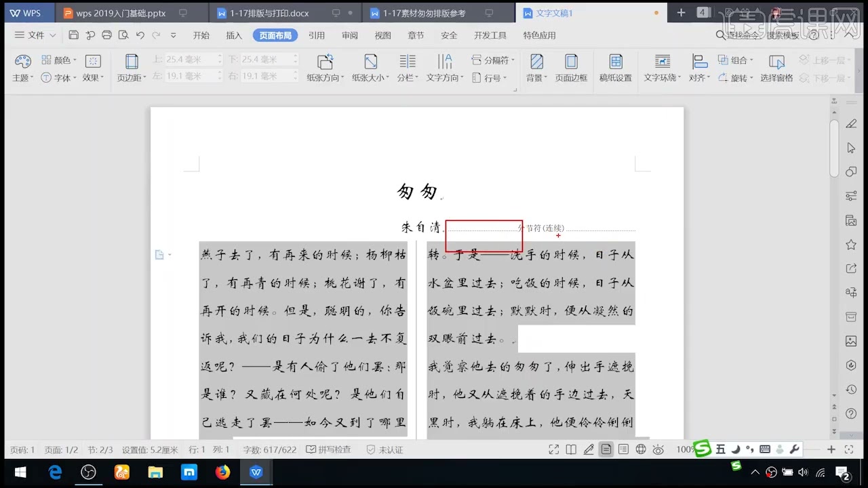Click the Redo arrow icon

pyautogui.click(x=156, y=35)
